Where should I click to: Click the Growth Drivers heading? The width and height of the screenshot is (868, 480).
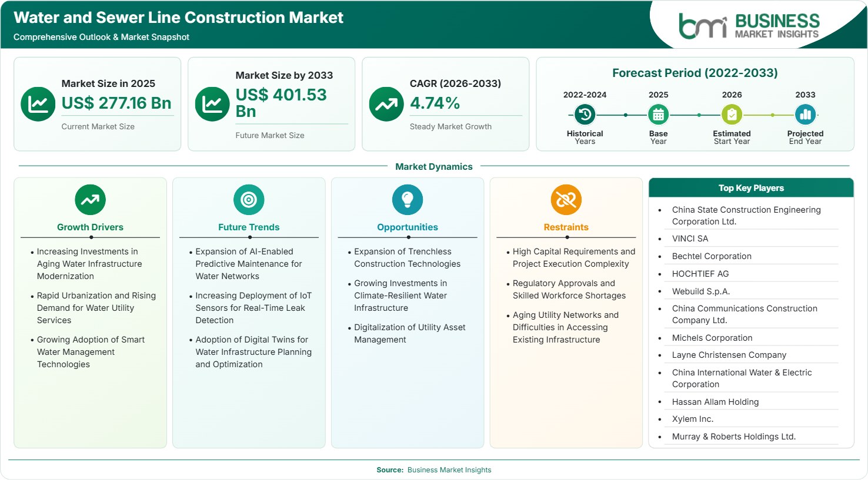pyautogui.click(x=90, y=227)
